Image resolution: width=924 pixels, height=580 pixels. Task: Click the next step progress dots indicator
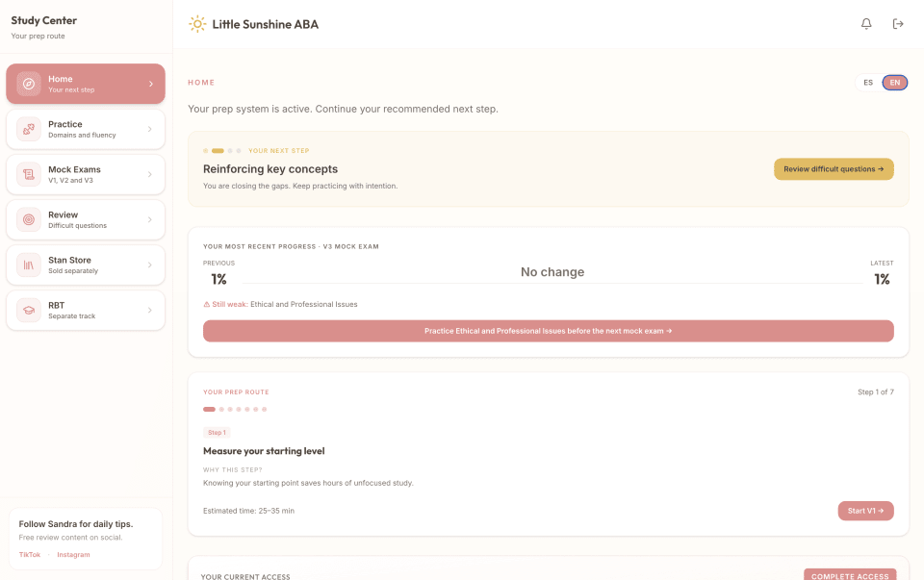click(x=222, y=151)
